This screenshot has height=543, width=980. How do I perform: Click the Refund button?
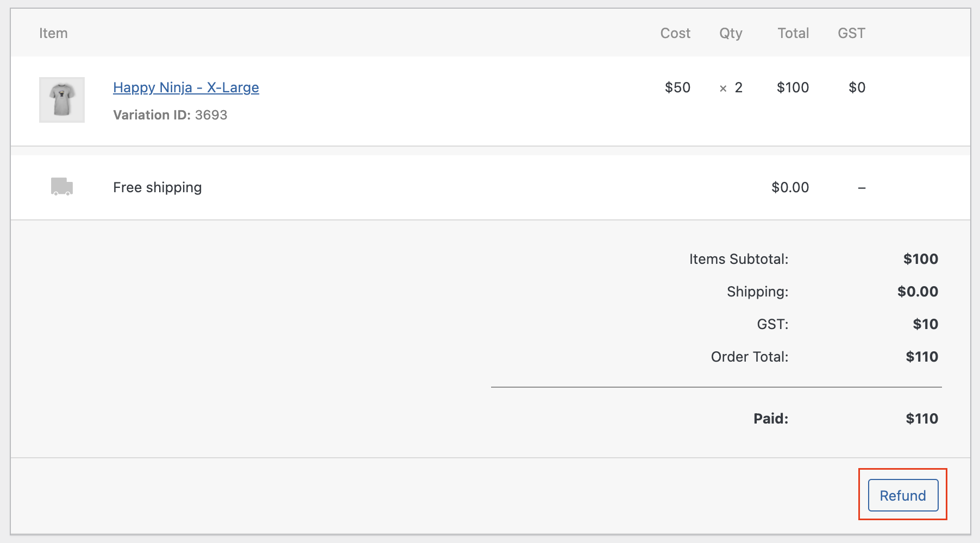click(x=903, y=495)
